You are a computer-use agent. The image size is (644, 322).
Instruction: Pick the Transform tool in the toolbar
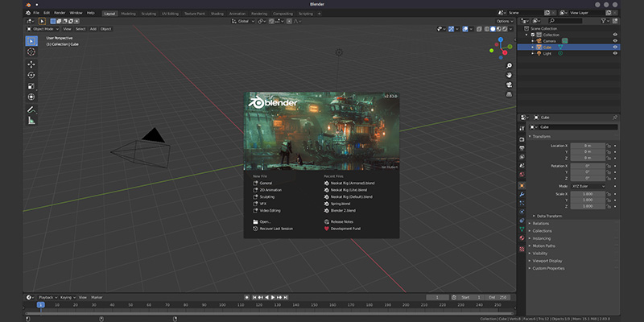pos(31,97)
